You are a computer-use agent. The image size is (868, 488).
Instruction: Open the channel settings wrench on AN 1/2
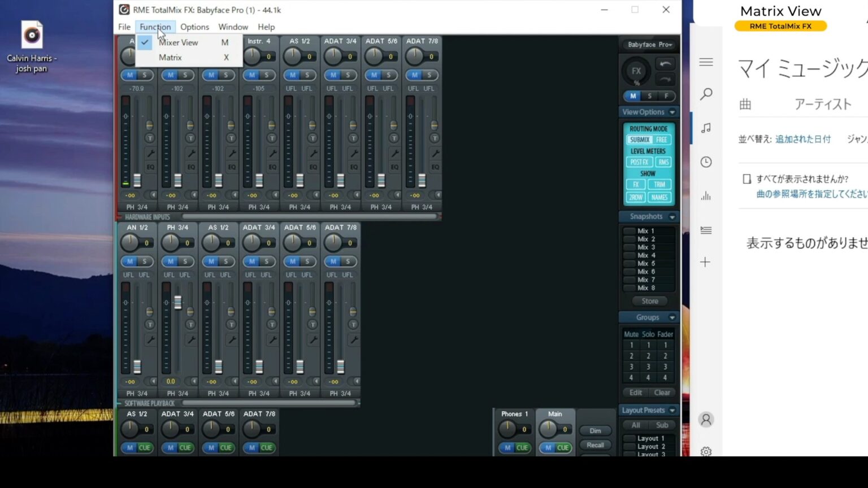click(x=150, y=339)
